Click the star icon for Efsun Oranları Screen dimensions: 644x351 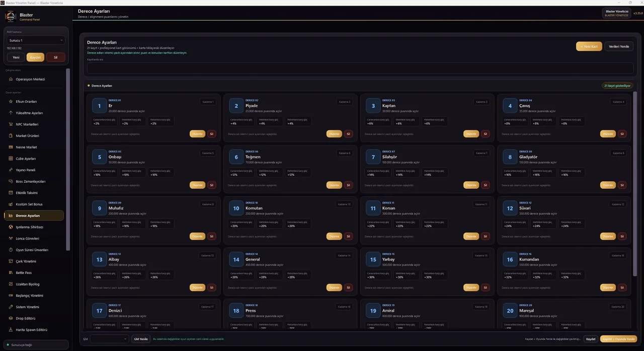pyautogui.click(x=11, y=101)
